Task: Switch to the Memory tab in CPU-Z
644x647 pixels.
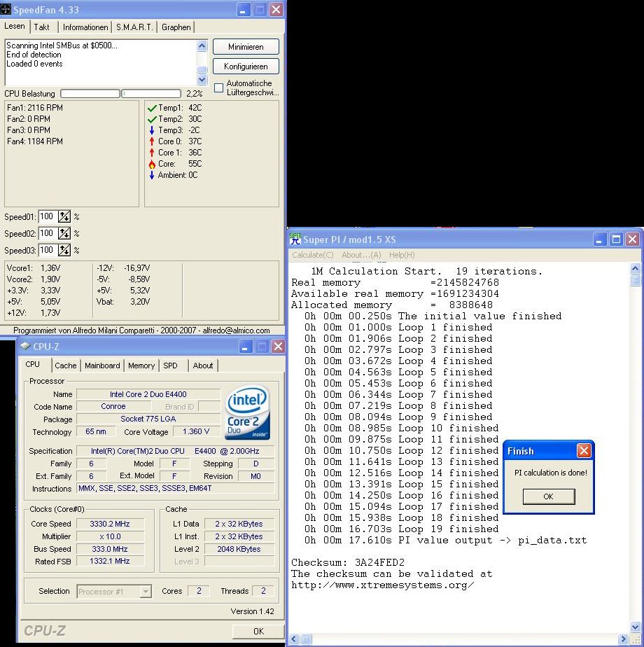Action: pos(141,366)
